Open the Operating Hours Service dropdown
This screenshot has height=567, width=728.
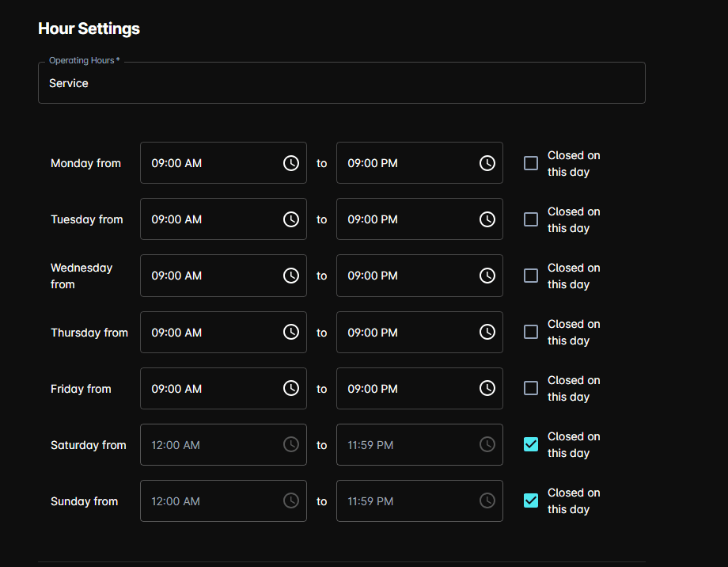tap(342, 82)
